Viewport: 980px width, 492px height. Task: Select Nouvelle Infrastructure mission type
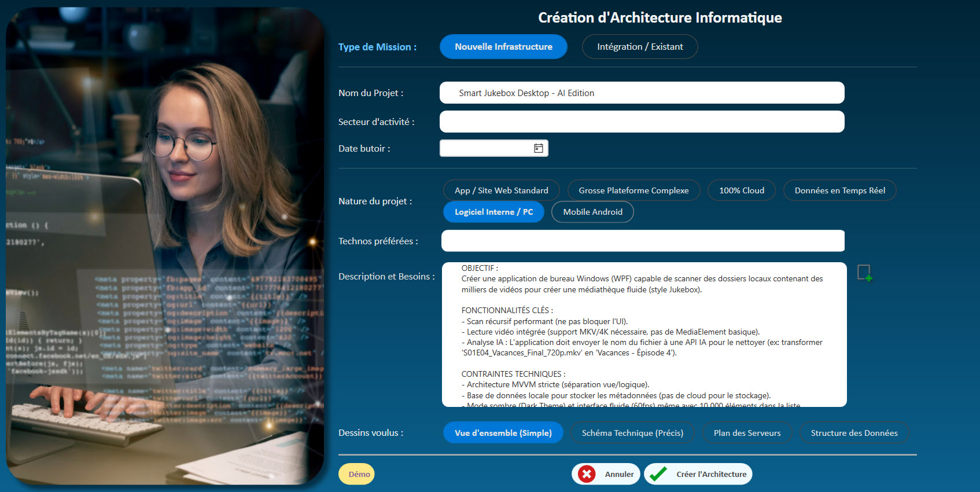coord(503,47)
